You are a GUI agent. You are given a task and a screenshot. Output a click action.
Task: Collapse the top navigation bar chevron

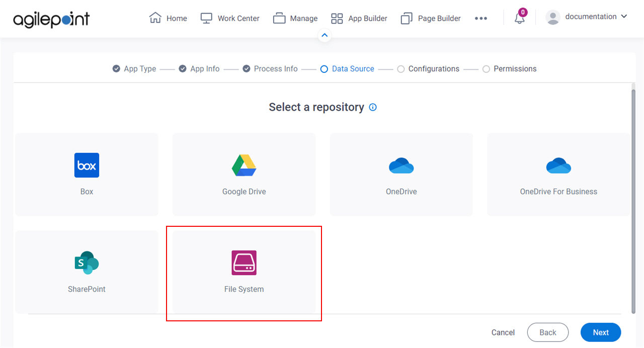[325, 35]
